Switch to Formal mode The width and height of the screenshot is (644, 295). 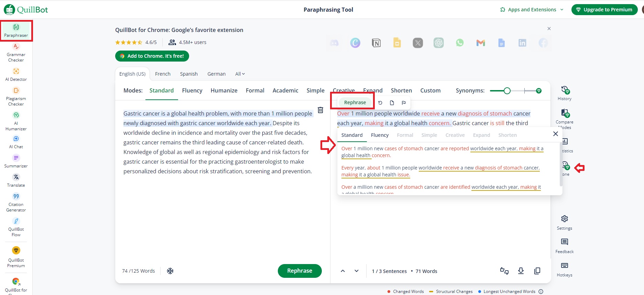255,90
